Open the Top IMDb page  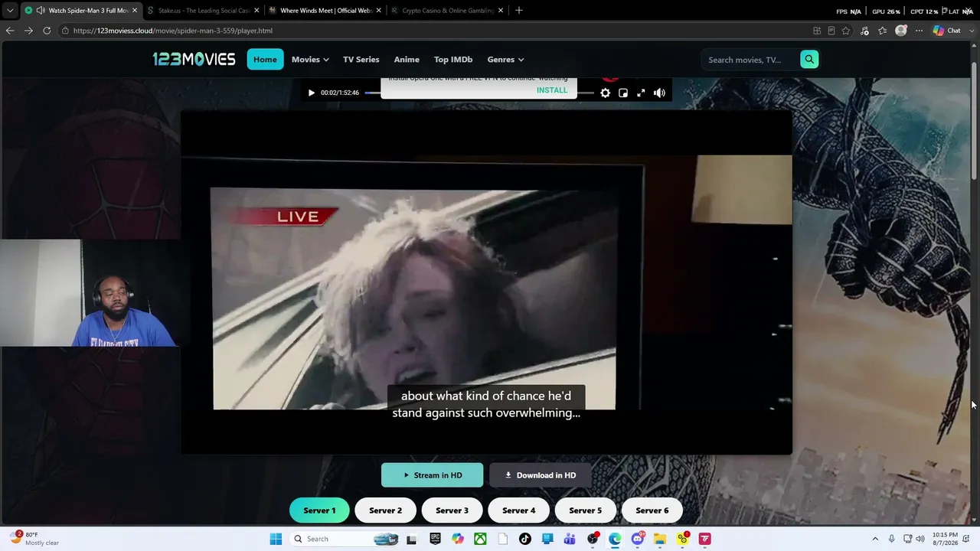pos(453,60)
